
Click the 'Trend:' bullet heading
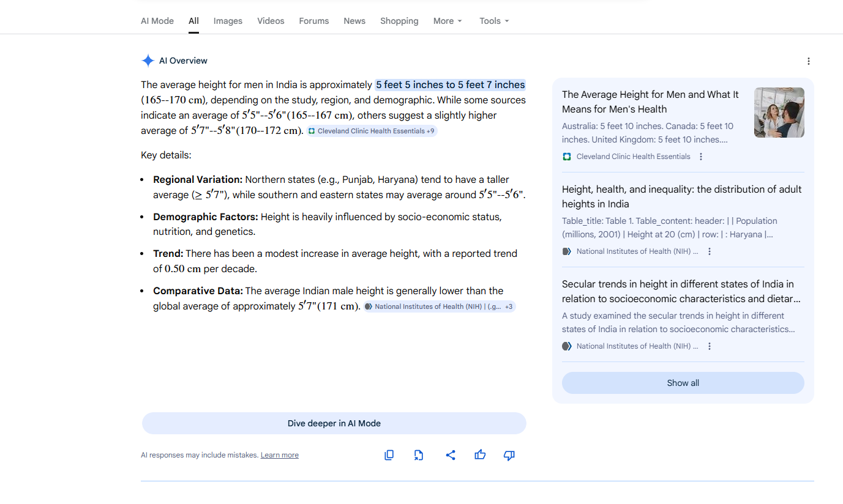[x=168, y=253]
